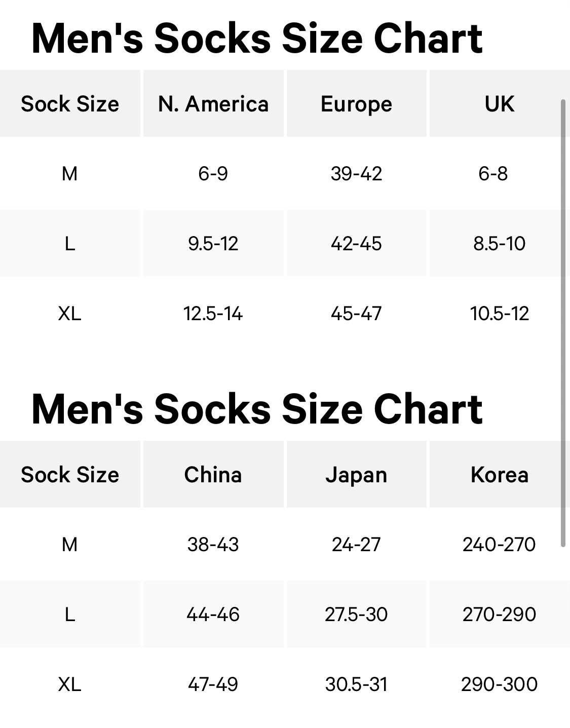570x728 pixels.
Task: Click the UK column header
Action: click(x=500, y=104)
